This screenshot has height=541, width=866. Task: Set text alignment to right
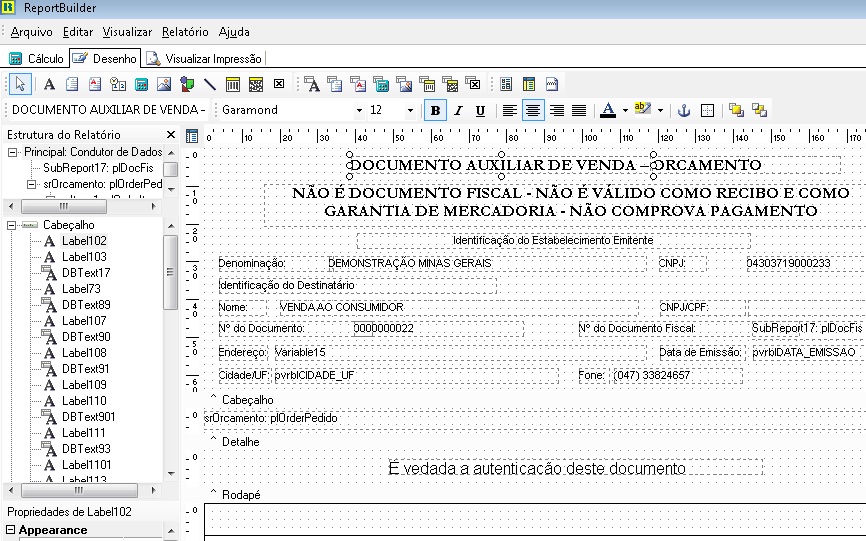coord(557,110)
